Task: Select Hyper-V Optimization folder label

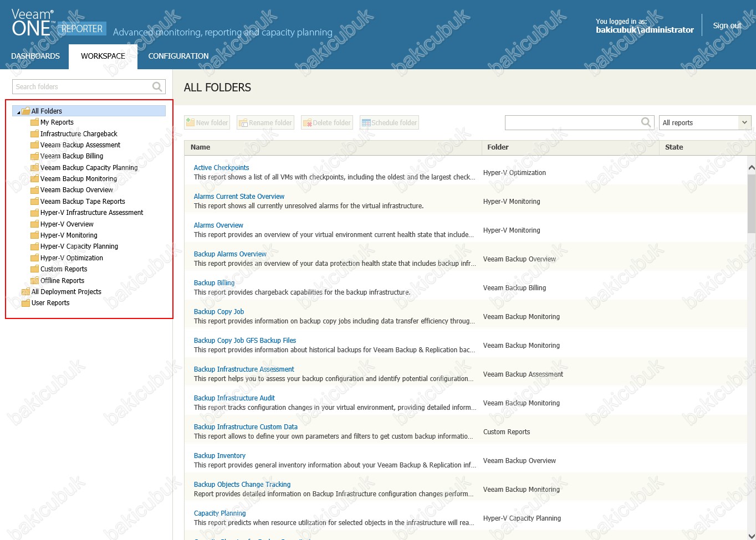Action: [71, 258]
